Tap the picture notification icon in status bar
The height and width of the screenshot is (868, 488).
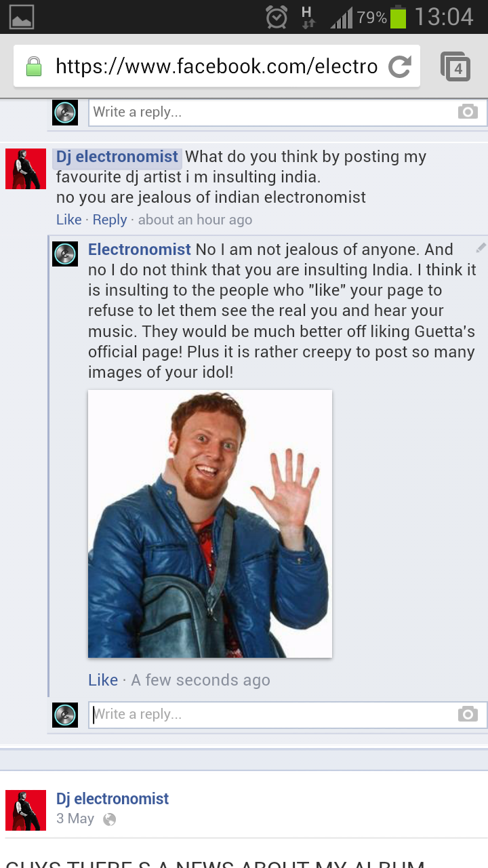click(x=22, y=17)
